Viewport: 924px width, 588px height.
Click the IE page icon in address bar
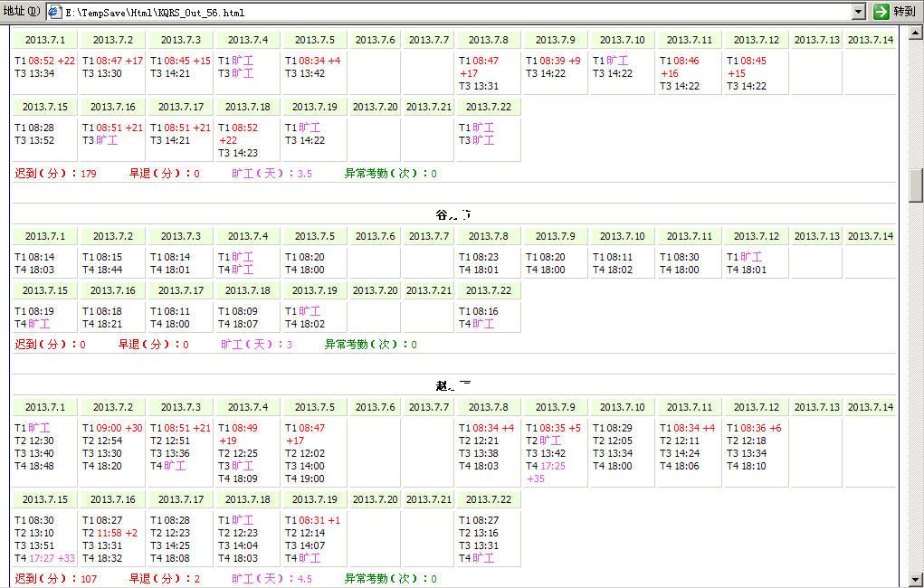pos(55,11)
